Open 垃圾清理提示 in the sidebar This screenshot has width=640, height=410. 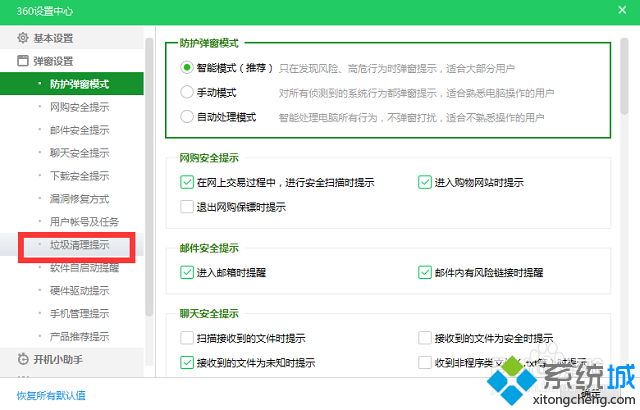(79, 244)
